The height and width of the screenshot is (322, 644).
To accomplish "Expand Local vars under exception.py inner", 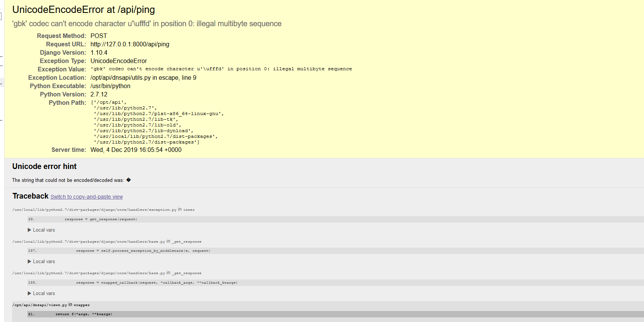I will pos(41,230).
